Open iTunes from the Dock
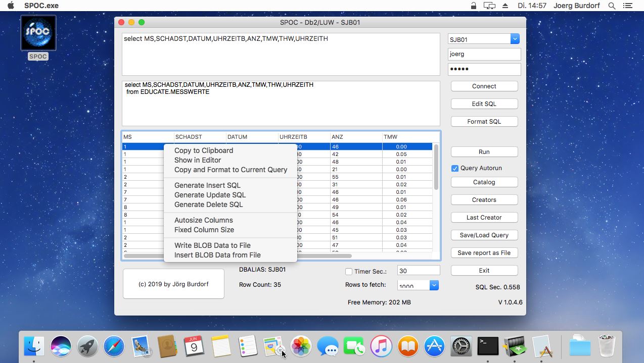 pyautogui.click(x=381, y=346)
